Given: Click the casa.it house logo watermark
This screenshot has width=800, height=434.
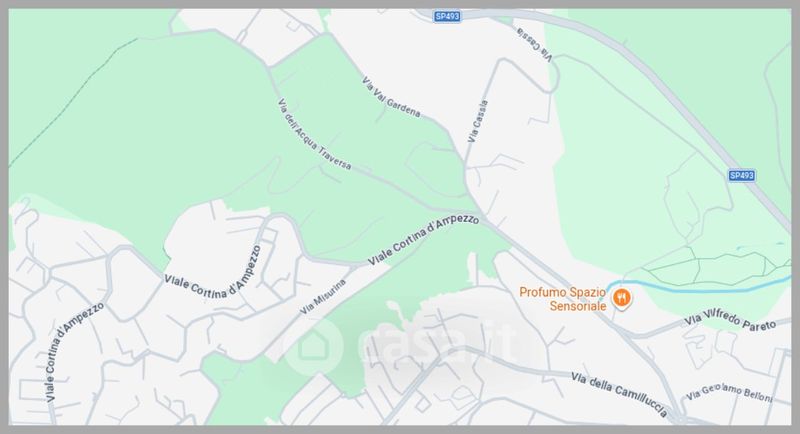Looking at the screenshot, I should (x=314, y=346).
